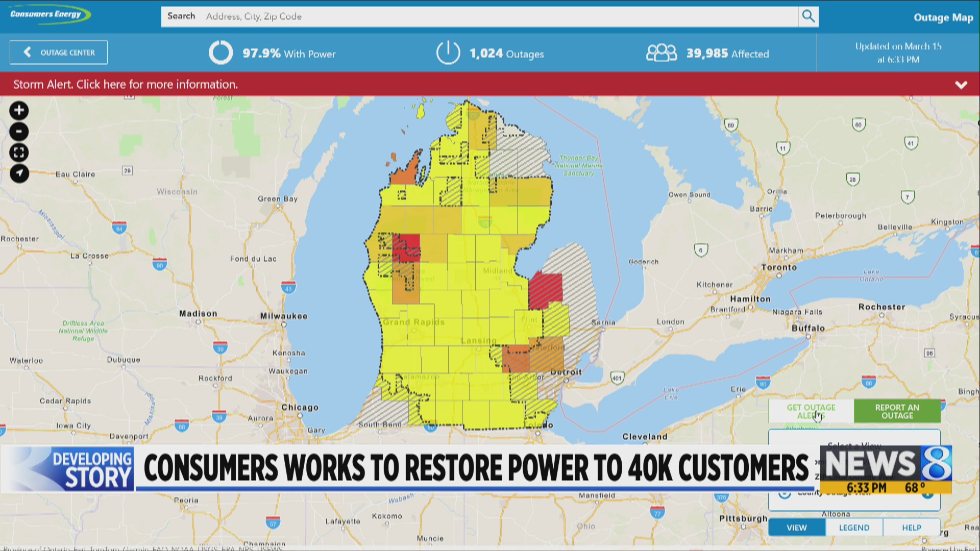The height and width of the screenshot is (551, 980).
Task: Click the red county near Saginaw Bay
Action: point(545,291)
